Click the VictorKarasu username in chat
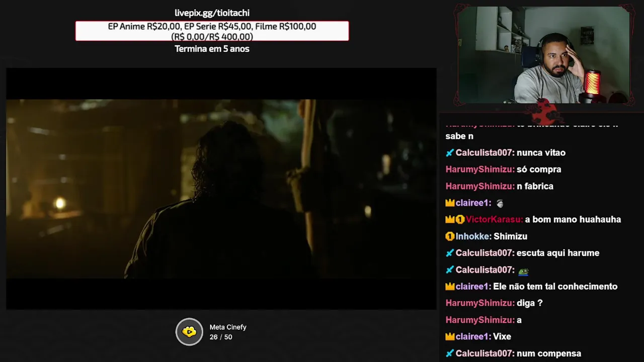 point(494,220)
